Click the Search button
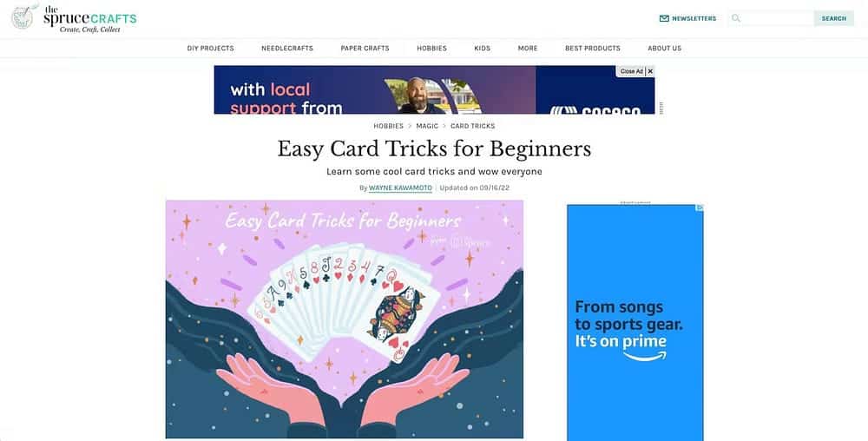Viewport: 868px width, 441px height. click(x=833, y=18)
